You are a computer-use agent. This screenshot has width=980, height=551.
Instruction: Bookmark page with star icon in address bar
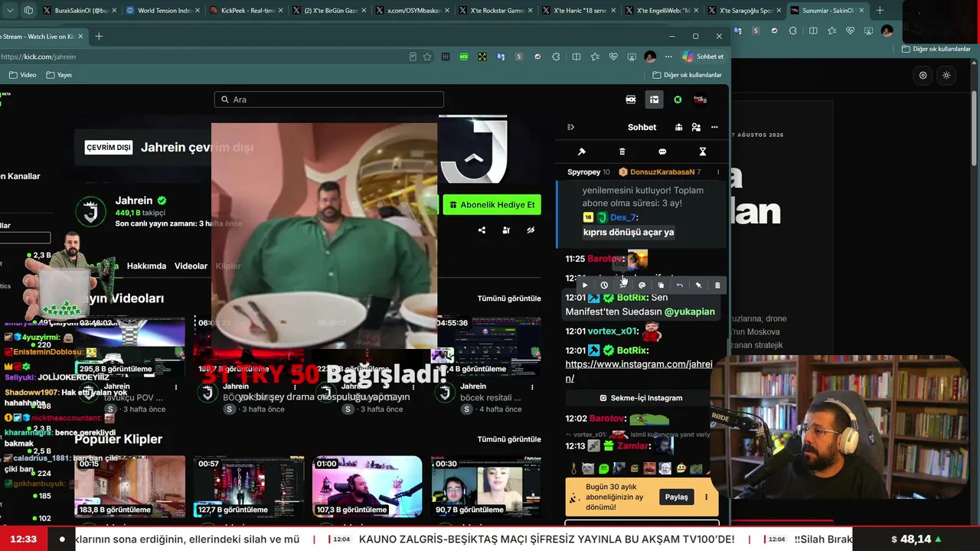(x=427, y=57)
